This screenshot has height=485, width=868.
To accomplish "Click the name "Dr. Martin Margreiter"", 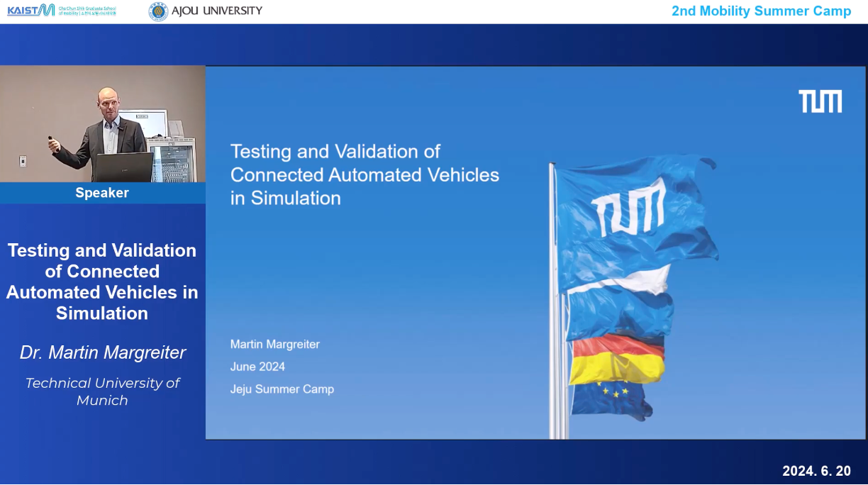I will (x=103, y=352).
